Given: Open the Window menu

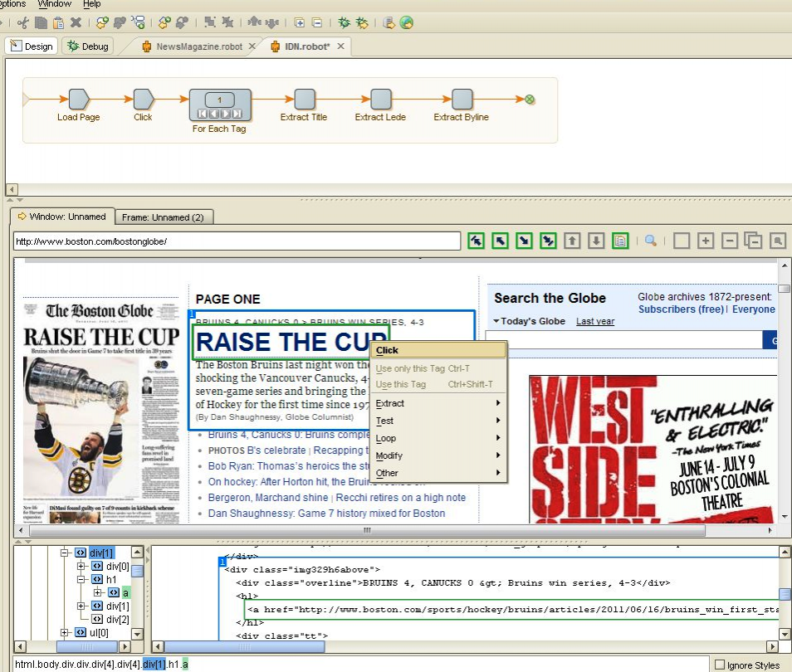Looking at the screenshot, I should pos(55,4).
